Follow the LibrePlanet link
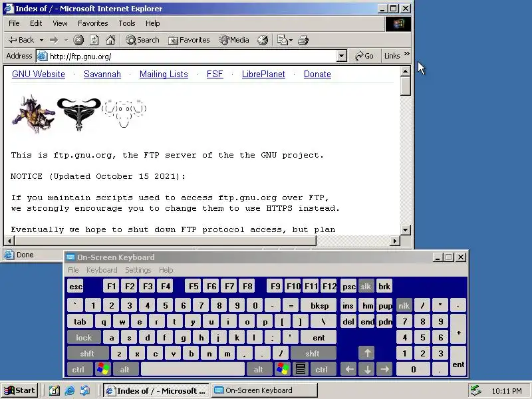 point(263,74)
